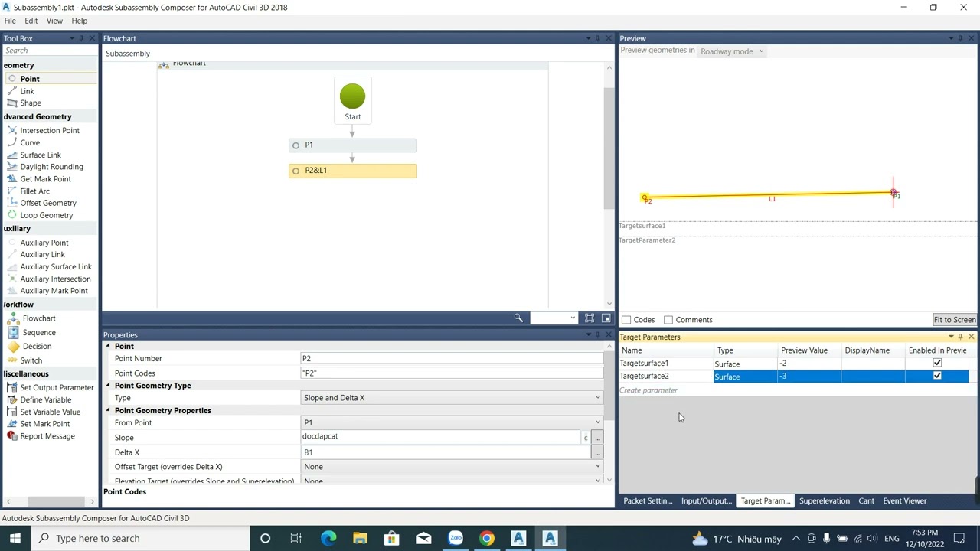
Task: Collapse the Point Geometry Type section
Action: pyautogui.click(x=108, y=386)
